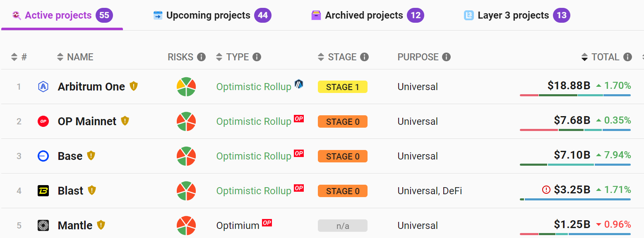Viewport: 644px width, 238px height.
Task: Click the Base blue circle logo
Action: coord(43,156)
